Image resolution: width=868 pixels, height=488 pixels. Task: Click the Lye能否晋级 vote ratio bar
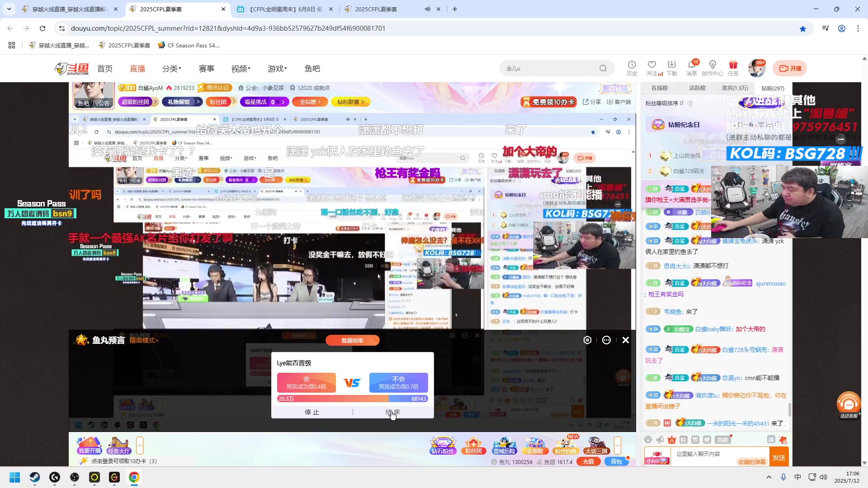click(352, 399)
